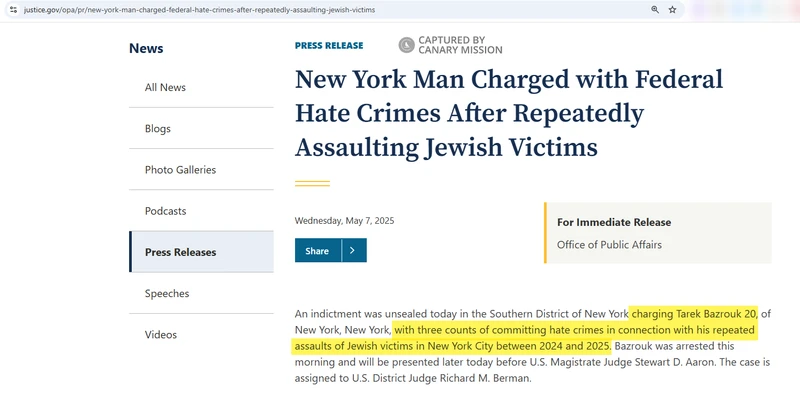The image size is (800, 394).
Task: Click the PRESS RELEASE category label
Action: [x=329, y=45]
